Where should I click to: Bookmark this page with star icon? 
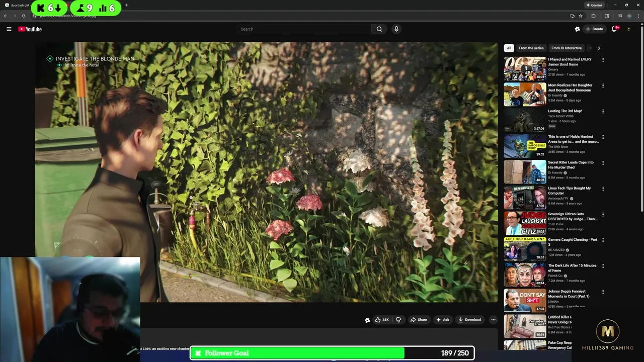tap(581, 16)
